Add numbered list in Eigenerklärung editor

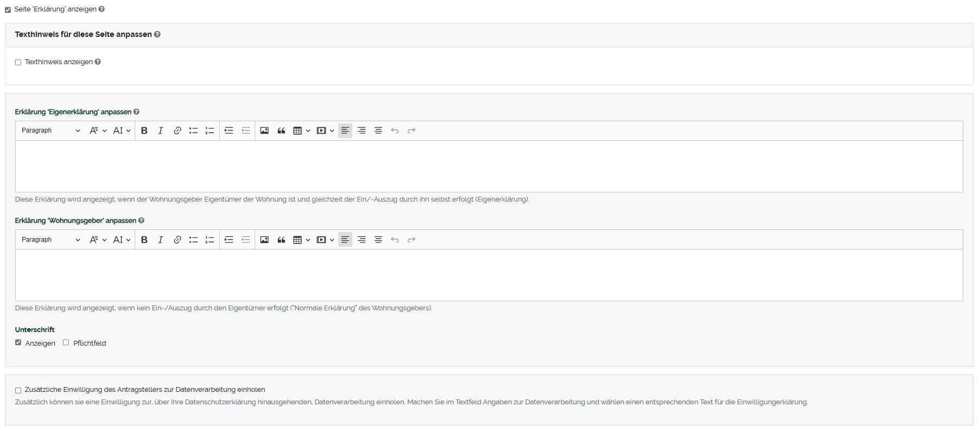click(210, 130)
